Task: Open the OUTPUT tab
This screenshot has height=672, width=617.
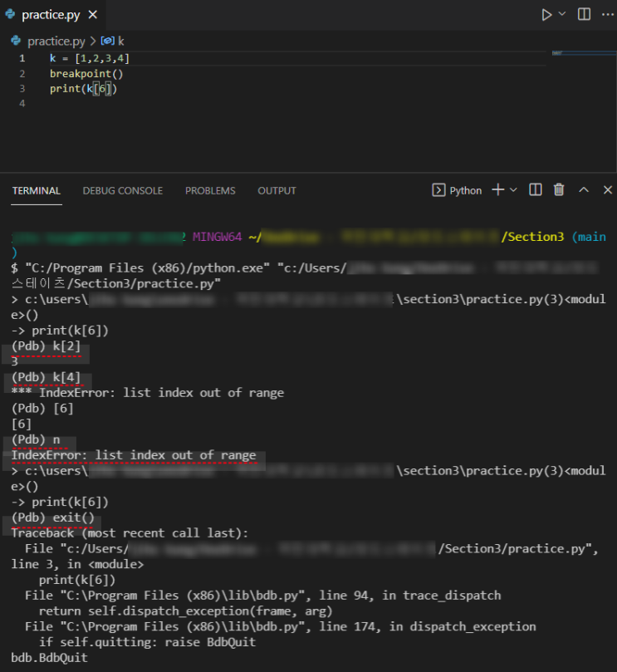Action: pyautogui.click(x=277, y=191)
